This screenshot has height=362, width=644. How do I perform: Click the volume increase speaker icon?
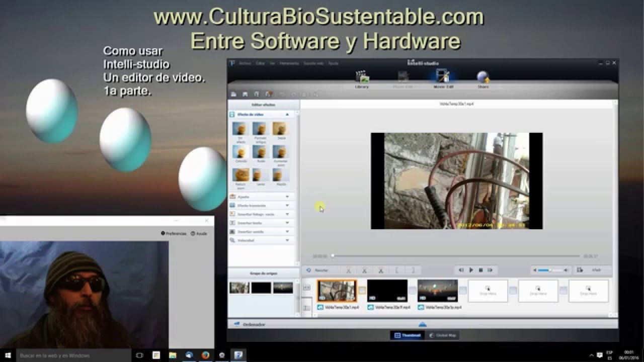point(567,270)
